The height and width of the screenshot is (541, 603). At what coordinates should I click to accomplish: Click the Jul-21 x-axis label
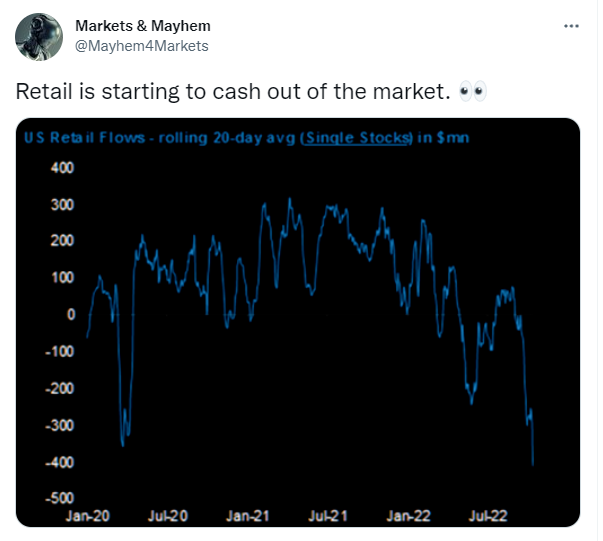point(328,516)
